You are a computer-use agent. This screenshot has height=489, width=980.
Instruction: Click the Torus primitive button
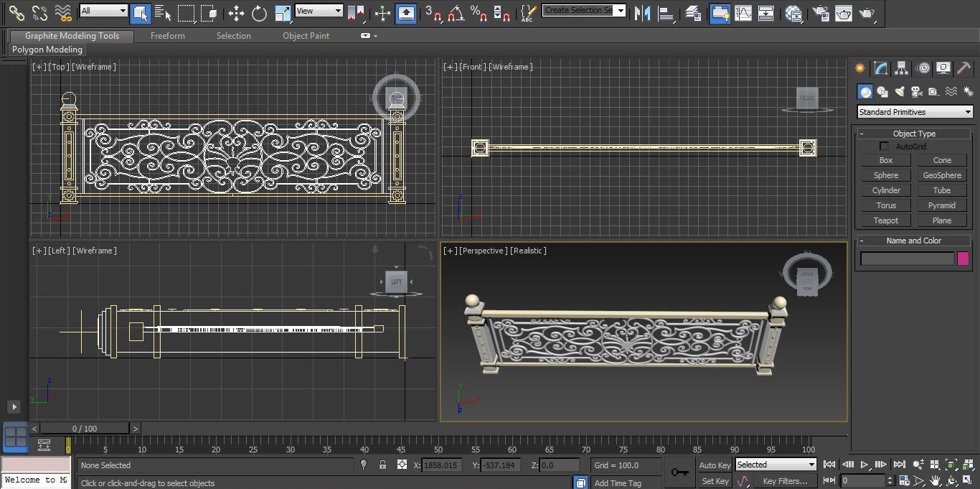click(886, 205)
